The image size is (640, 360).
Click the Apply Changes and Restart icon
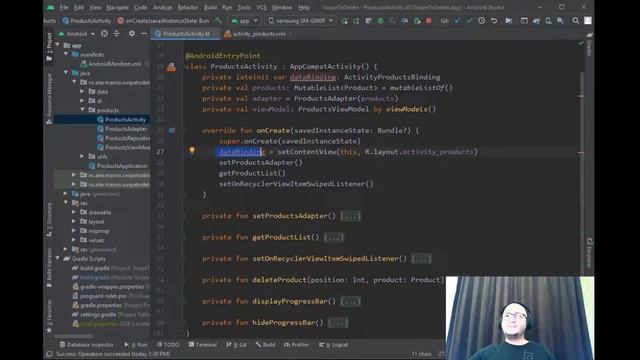coord(356,20)
